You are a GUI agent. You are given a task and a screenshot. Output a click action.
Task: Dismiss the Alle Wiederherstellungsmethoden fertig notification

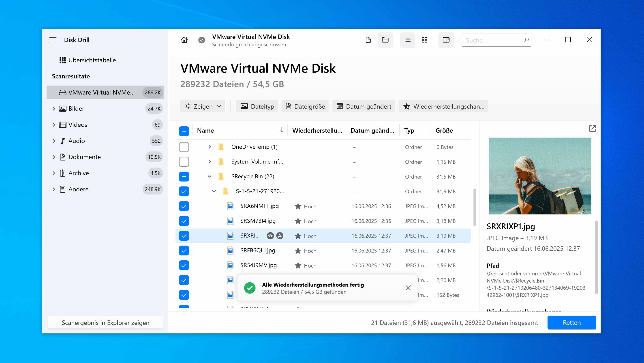click(x=408, y=288)
